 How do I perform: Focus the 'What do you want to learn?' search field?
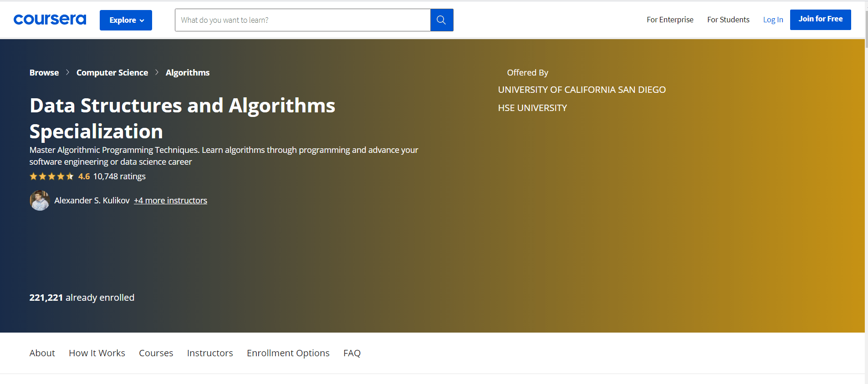pos(303,20)
